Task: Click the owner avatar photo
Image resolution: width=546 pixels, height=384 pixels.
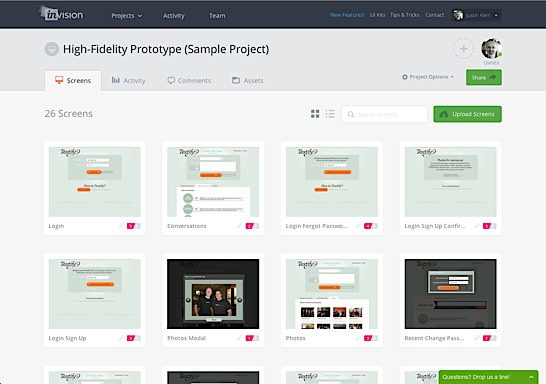Action: click(x=491, y=48)
